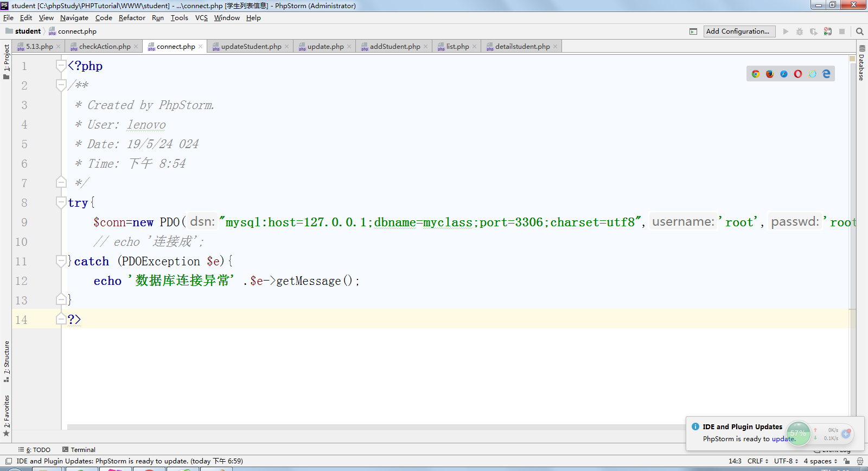Click the 57% memory floating widget
This screenshot has height=471, width=868.
[798, 434]
